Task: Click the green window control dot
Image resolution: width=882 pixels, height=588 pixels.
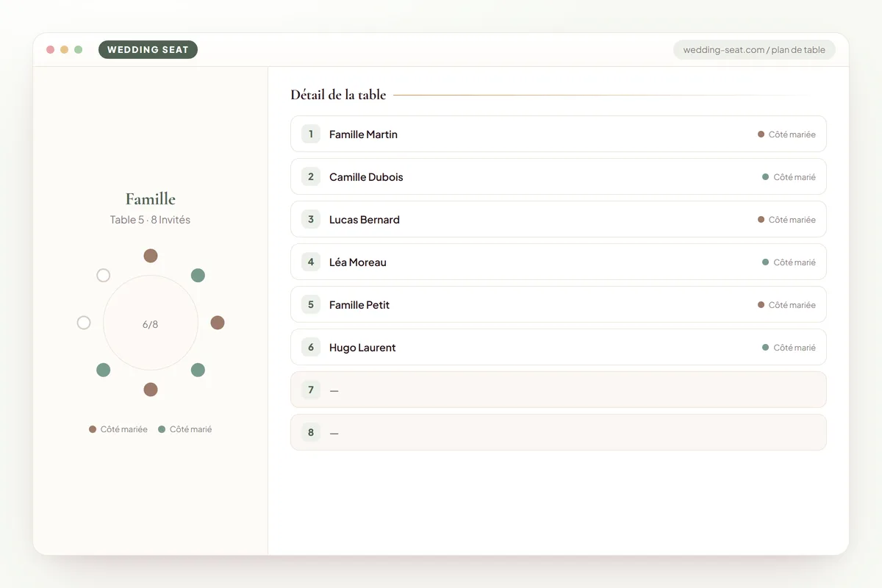Action: click(79, 50)
